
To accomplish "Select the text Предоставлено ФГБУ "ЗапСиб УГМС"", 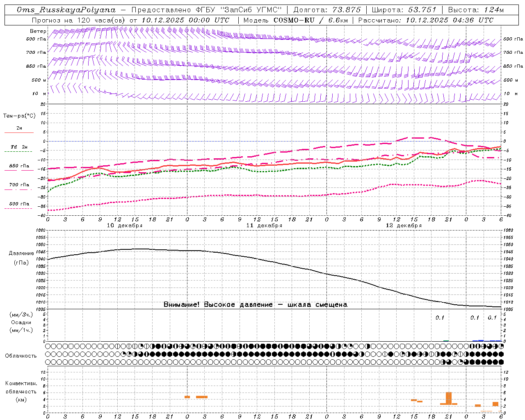I will (x=206, y=10).
